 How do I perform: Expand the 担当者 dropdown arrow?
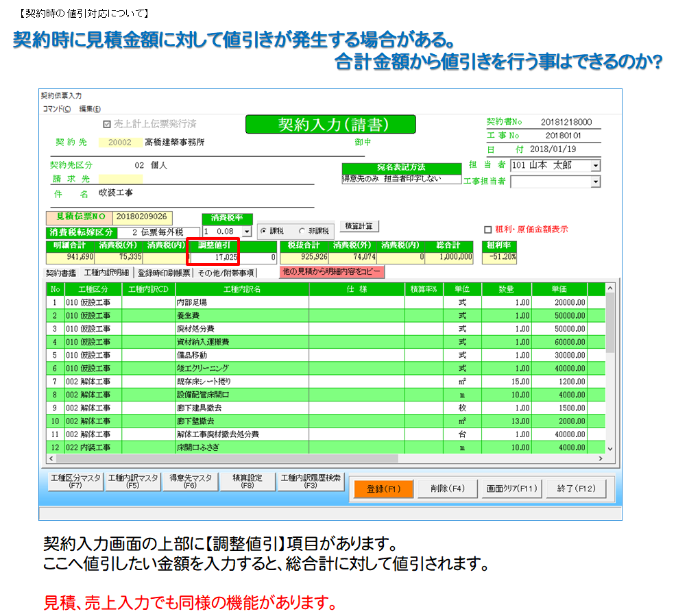pyautogui.click(x=595, y=166)
